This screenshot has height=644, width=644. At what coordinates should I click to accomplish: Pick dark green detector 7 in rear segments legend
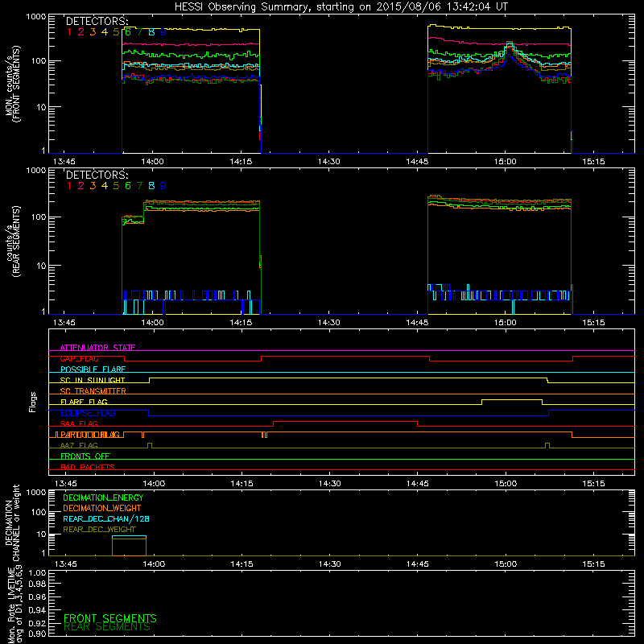coord(139,186)
